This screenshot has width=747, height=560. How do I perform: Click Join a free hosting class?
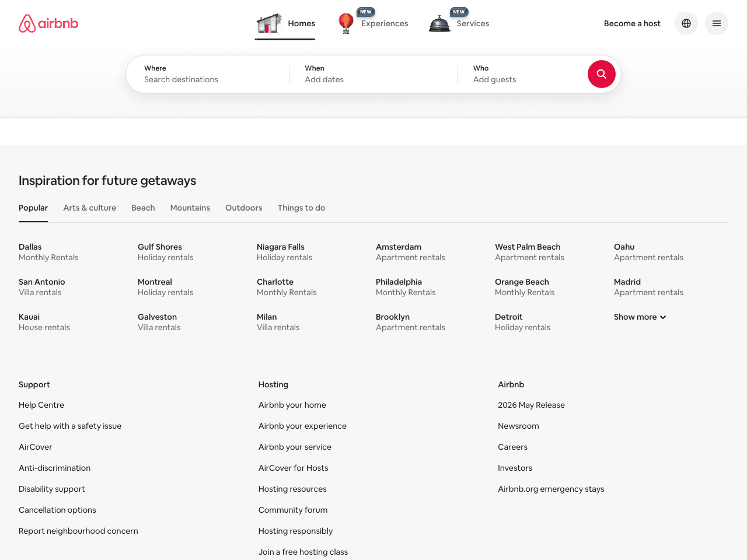303,552
